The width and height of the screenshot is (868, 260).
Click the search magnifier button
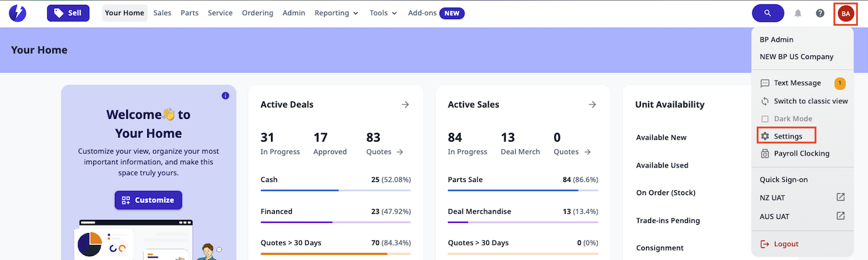point(767,13)
